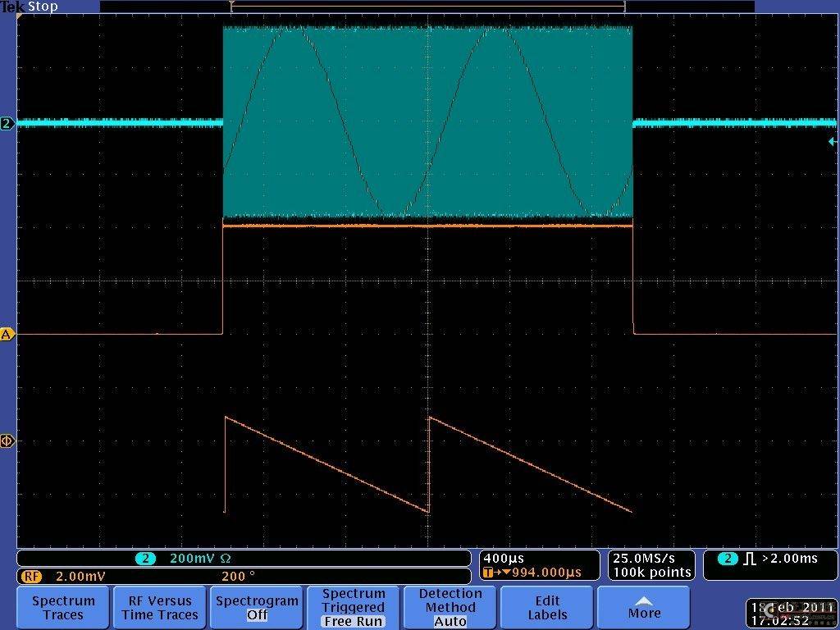Viewport: 840px width, 630px height.
Task: Change Detection Method Auto setting
Action: coord(450,608)
